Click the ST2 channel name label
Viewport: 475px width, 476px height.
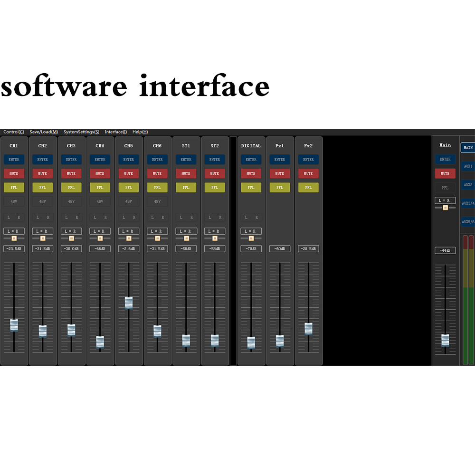click(215, 146)
